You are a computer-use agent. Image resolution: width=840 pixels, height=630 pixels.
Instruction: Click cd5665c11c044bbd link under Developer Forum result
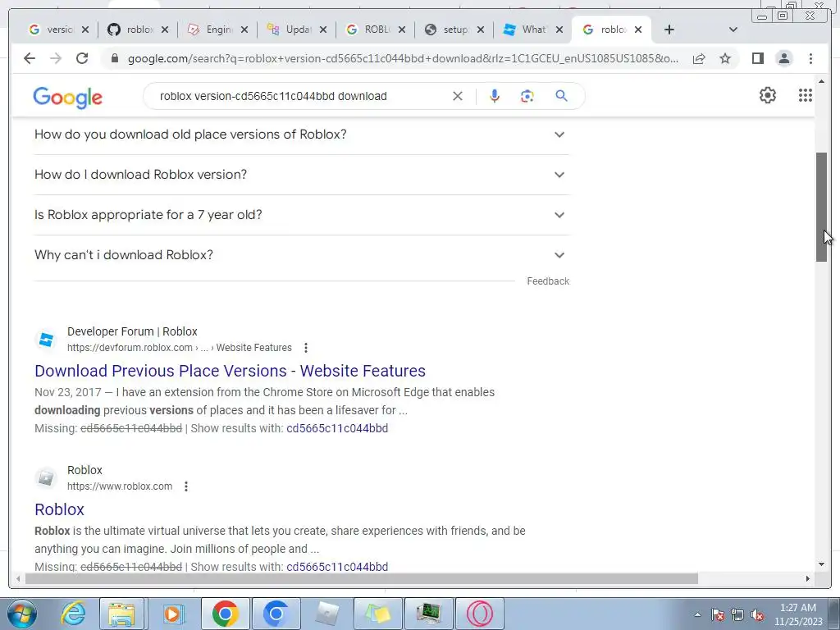[337, 428]
